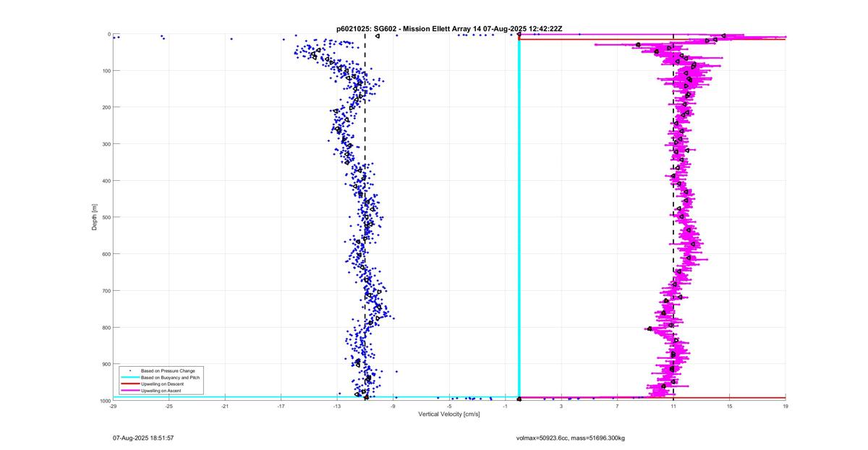Click the timestamp '07-Aug-2025 18:51:57'
This screenshot has height=450, width=868.
coord(143,438)
